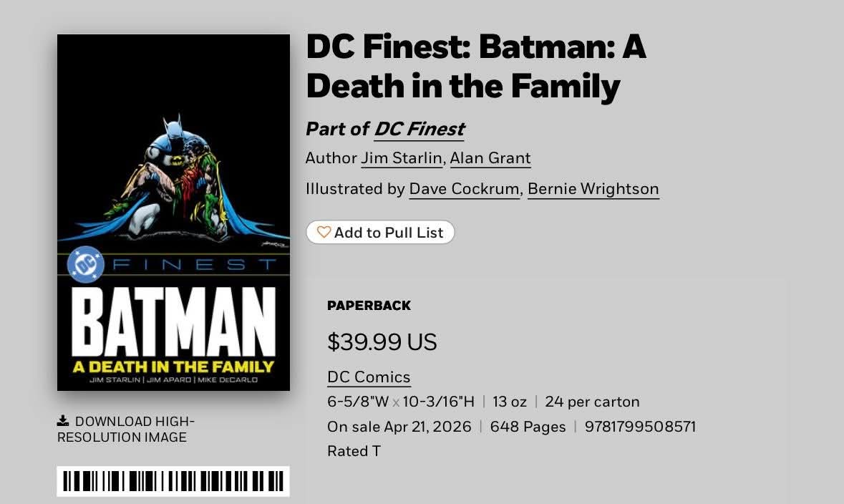This screenshot has height=504, width=844.
Task: Click the download arrow icon under the cover
Action: coord(63,421)
